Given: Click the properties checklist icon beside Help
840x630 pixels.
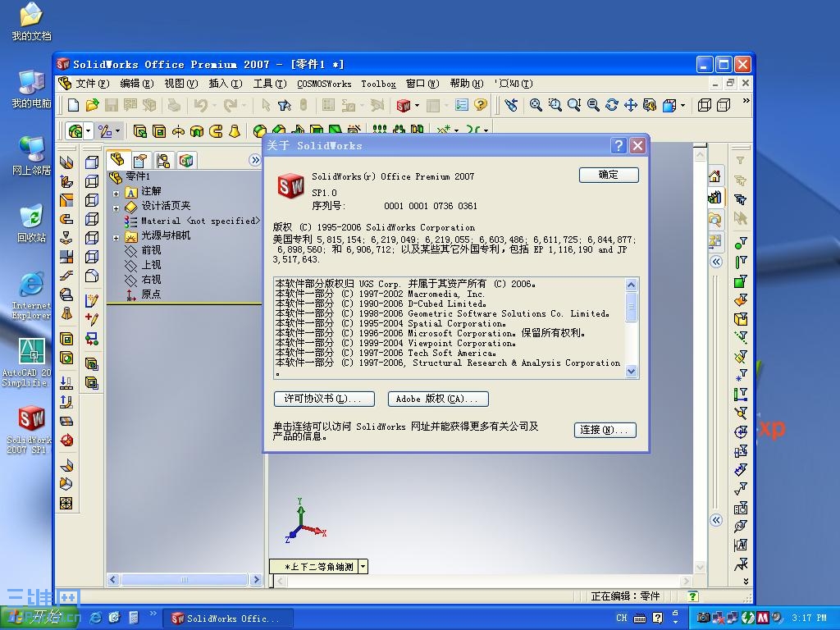Looking at the screenshot, I should coord(462,105).
